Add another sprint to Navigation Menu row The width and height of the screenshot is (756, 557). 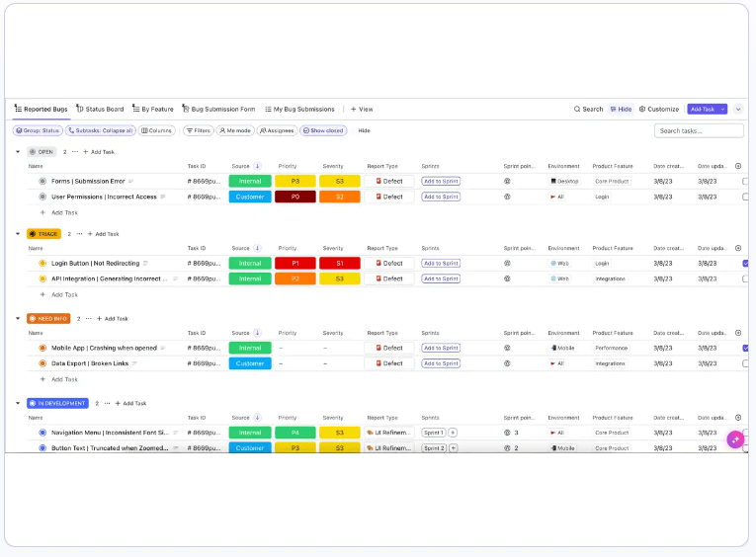(x=454, y=433)
